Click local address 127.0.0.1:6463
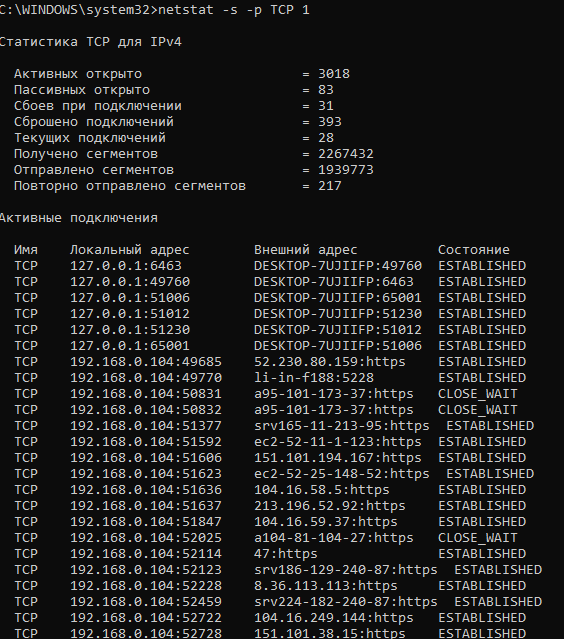Image resolution: width=564 pixels, height=639 pixels. click(x=126, y=266)
